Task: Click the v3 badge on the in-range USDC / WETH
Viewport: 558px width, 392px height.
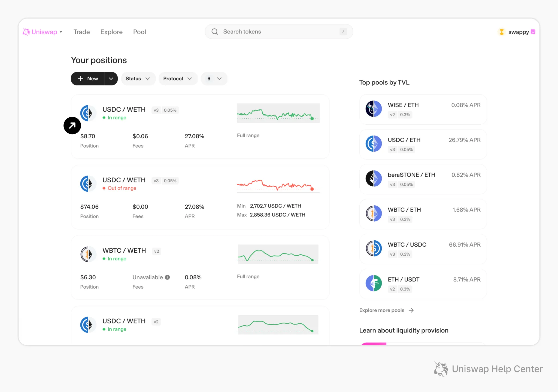Action: click(x=156, y=110)
